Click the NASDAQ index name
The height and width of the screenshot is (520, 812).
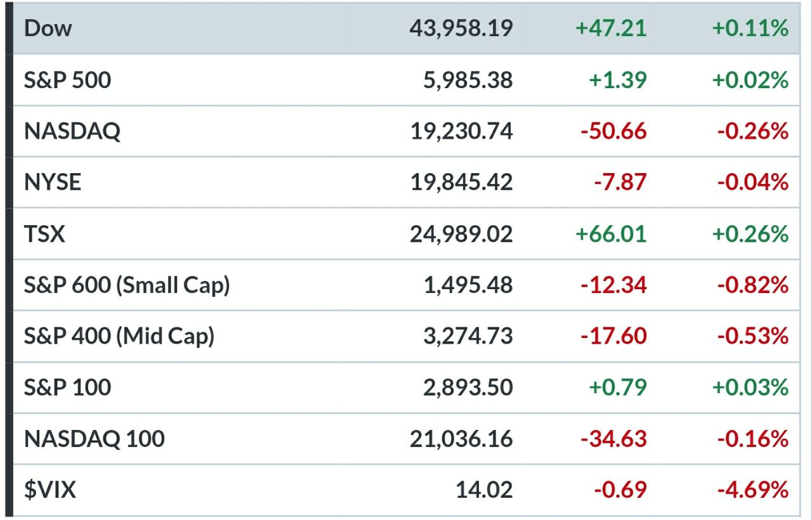[x=72, y=131]
